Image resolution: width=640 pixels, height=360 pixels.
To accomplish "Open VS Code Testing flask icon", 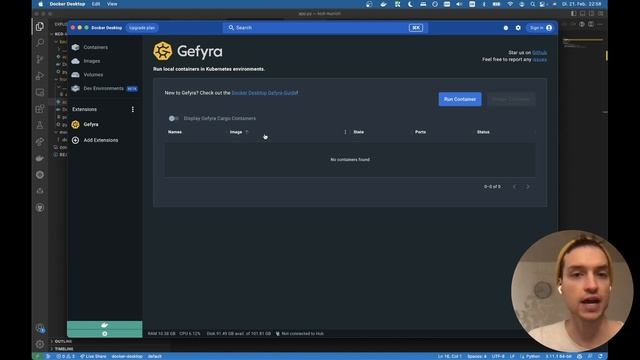I will tap(40, 125).
